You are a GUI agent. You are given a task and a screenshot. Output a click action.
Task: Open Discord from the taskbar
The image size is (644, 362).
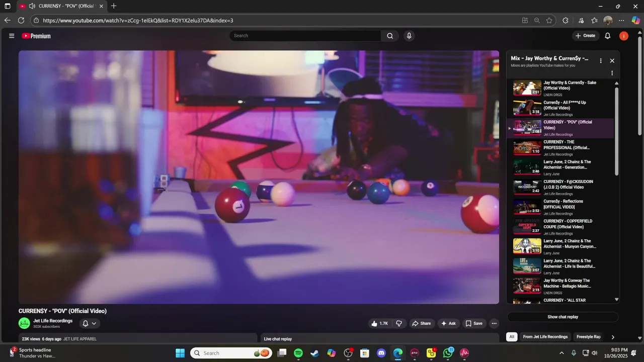(381, 353)
